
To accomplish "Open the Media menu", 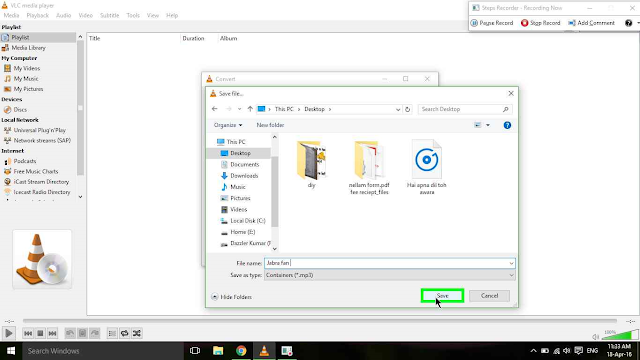I will (11, 16).
